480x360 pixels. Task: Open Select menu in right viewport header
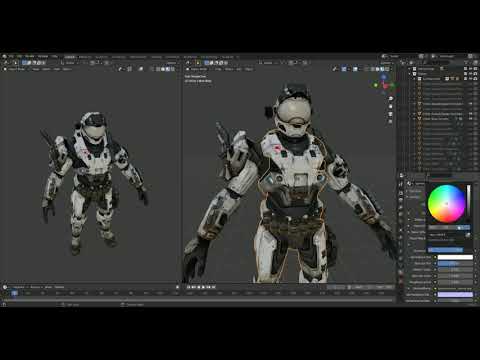(229, 69)
